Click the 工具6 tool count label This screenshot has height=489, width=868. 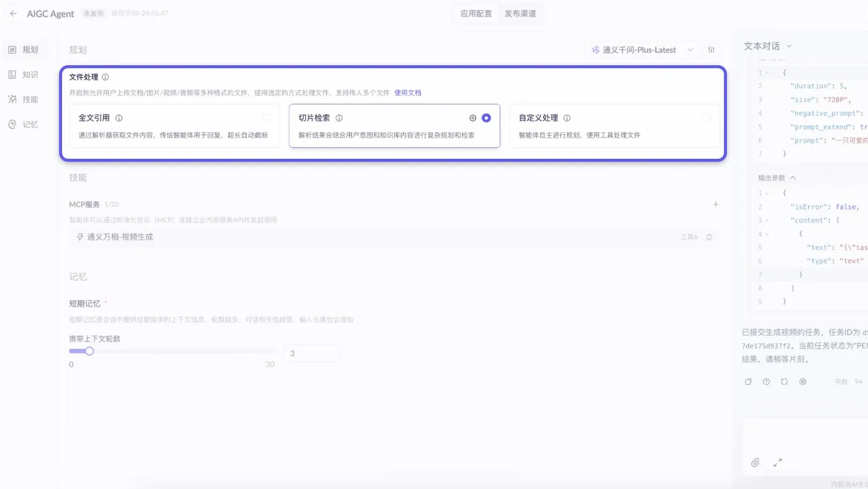click(x=689, y=237)
